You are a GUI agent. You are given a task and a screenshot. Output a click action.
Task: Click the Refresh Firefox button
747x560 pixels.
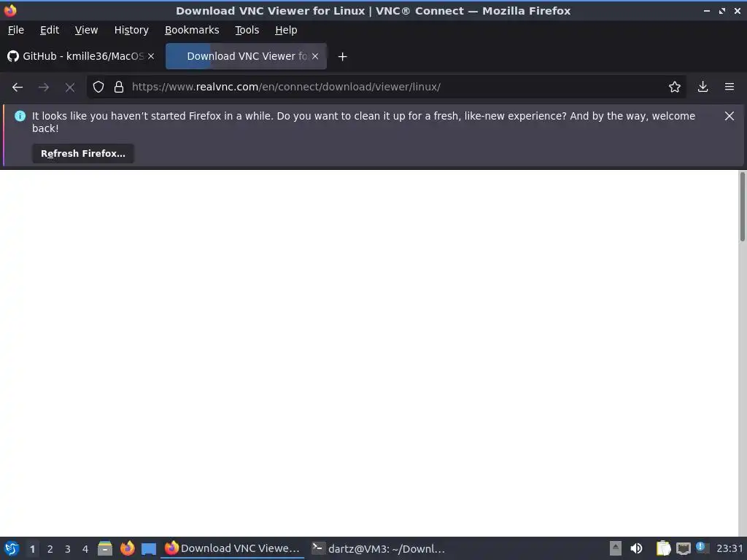point(83,154)
